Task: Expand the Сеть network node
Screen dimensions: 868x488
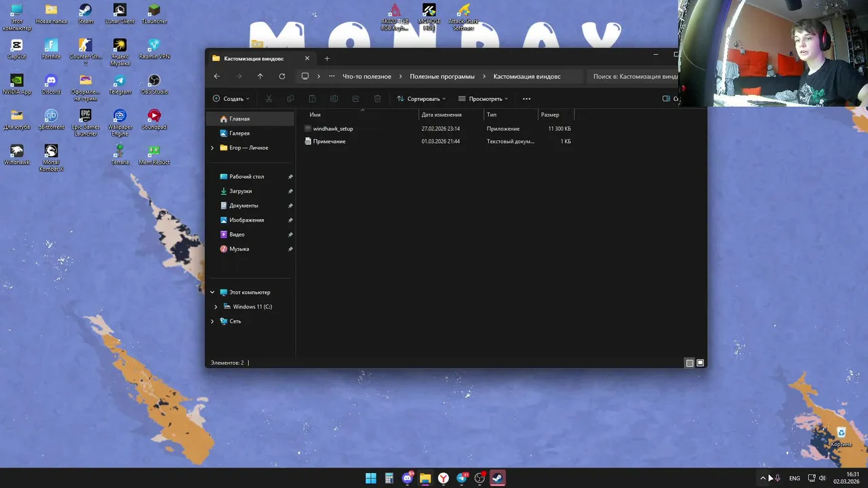Action: tap(212, 321)
